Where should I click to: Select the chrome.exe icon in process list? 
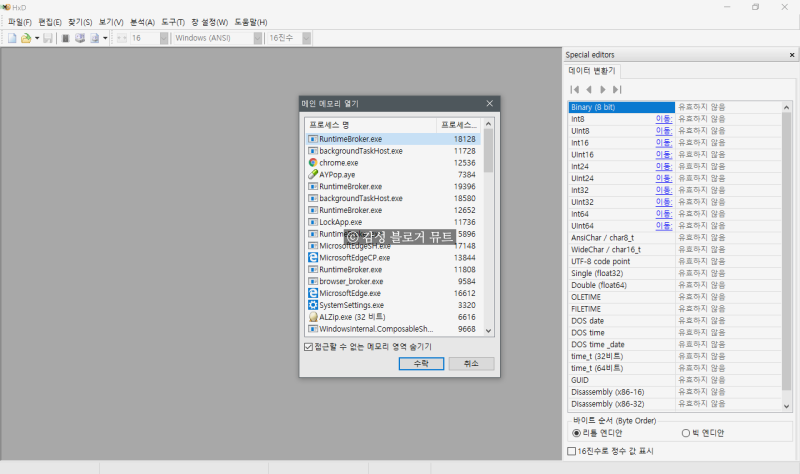coord(313,163)
